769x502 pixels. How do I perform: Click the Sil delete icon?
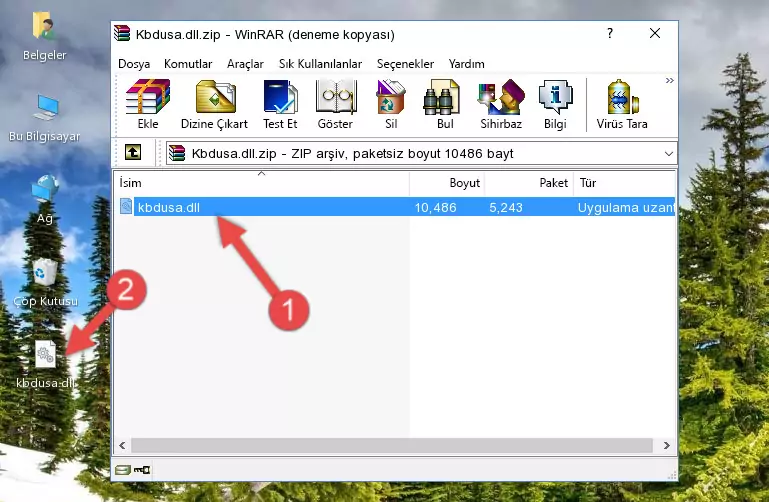coord(391,104)
